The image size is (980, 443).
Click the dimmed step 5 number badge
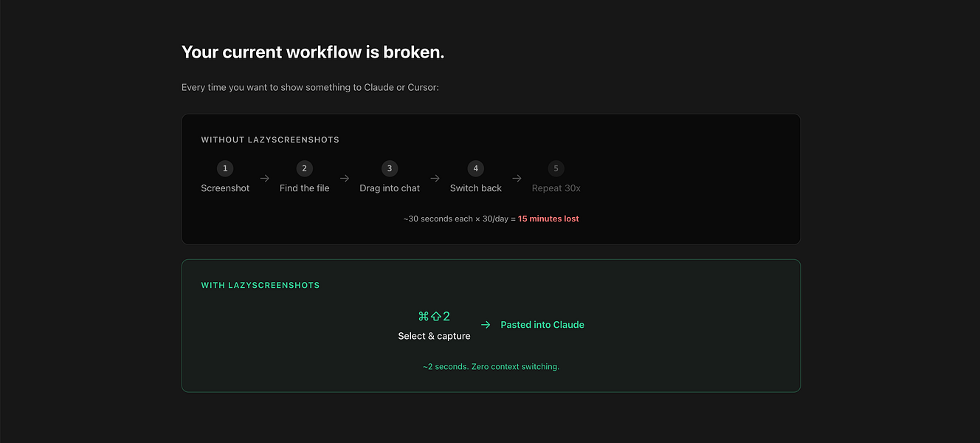tap(556, 168)
